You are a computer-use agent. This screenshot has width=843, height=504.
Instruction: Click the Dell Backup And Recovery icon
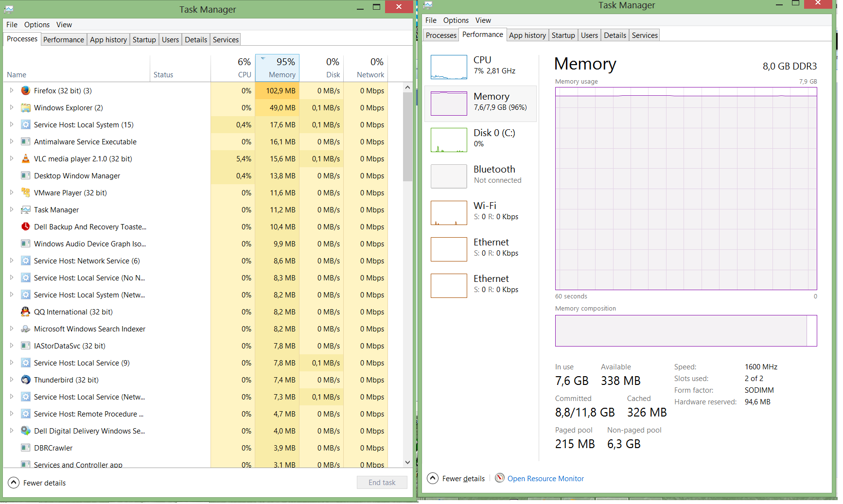coord(26,226)
